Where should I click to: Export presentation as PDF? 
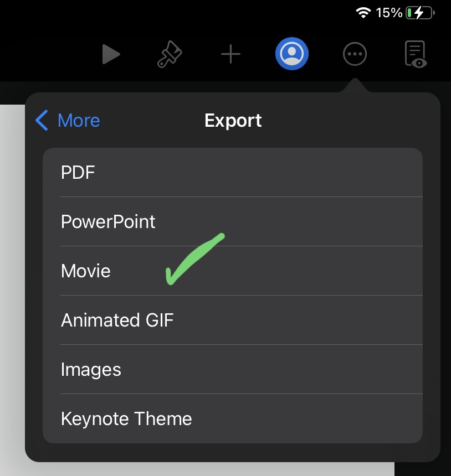coord(233,173)
